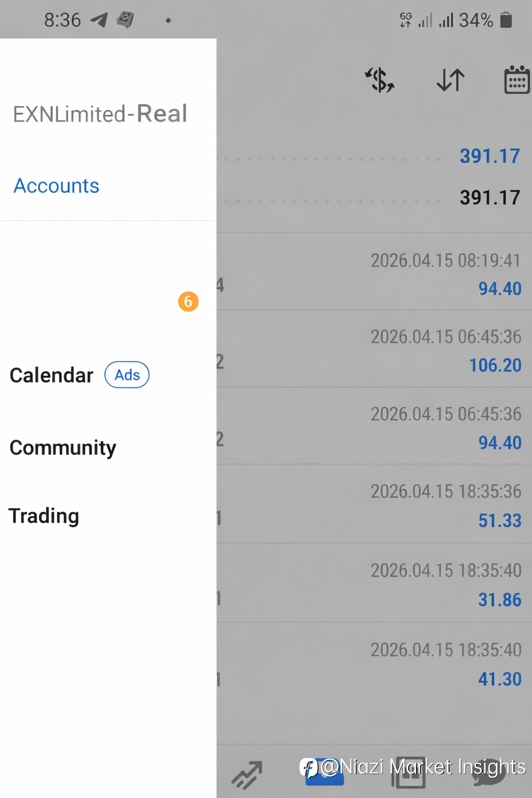The width and height of the screenshot is (532, 798).
Task: Select Trading in the side menu
Action: [44, 516]
